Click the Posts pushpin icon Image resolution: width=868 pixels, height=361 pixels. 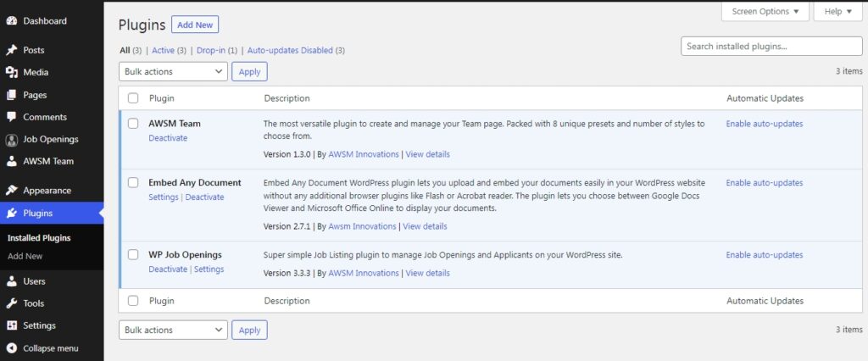coord(12,50)
